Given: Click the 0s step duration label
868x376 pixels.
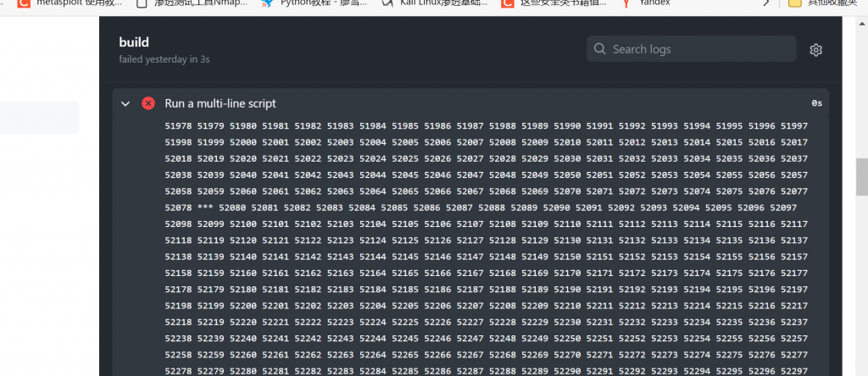Looking at the screenshot, I should (816, 103).
